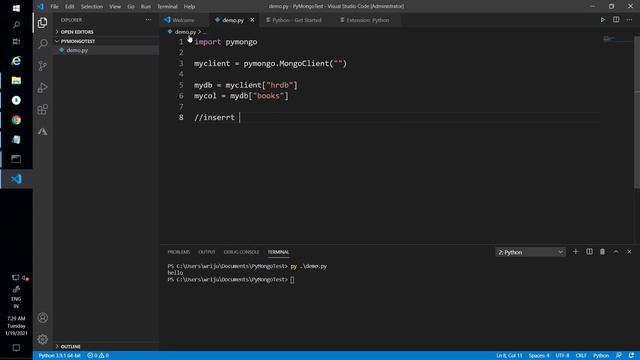Open Run and Debug view

coord(42,87)
